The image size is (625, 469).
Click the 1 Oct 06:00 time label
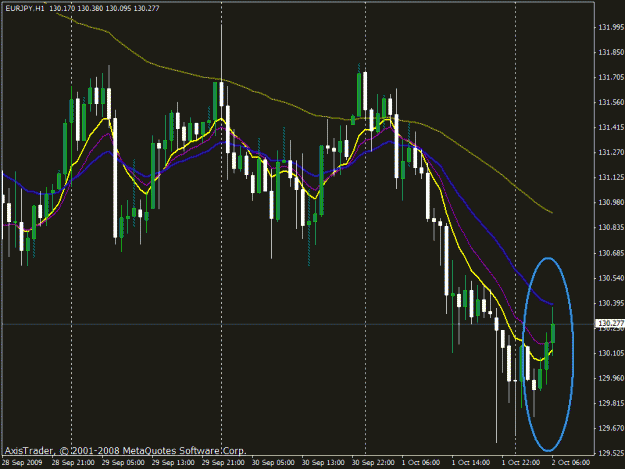(x=421, y=463)
